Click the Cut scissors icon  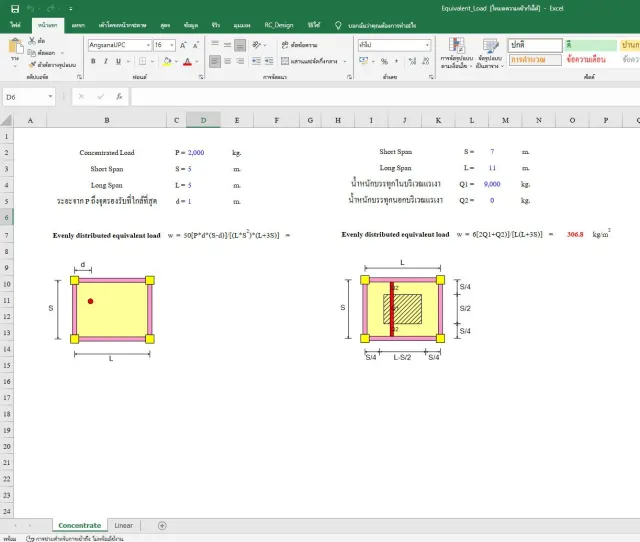pyautogui.click(x=32, y=40)
